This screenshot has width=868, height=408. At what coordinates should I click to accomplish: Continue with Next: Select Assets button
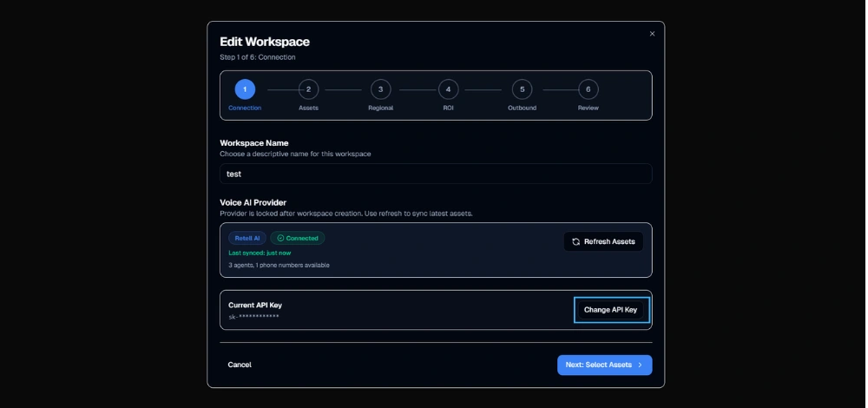pyautogui.click(x=604, y=365)
